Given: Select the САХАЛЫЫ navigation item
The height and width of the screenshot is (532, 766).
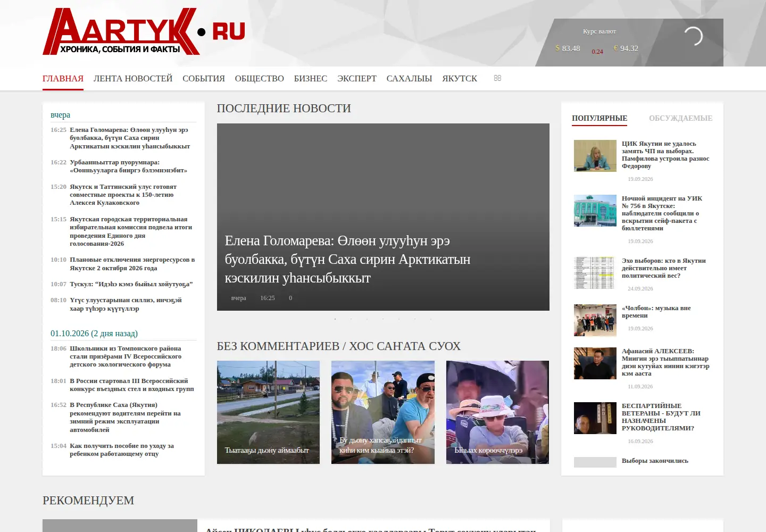Looking at the screenshot, I should [409, 79].
